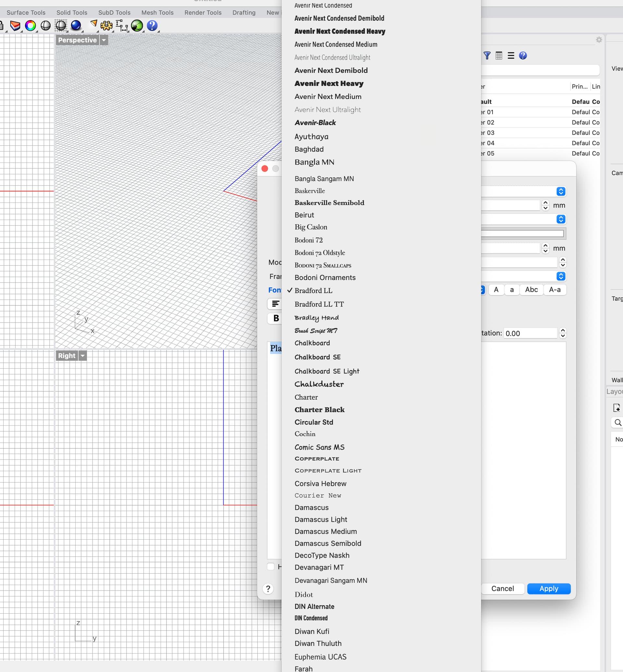623x672 pixels.
Task: Click the rotation 0.00 stepper arrows
Action: pos(563,333)
